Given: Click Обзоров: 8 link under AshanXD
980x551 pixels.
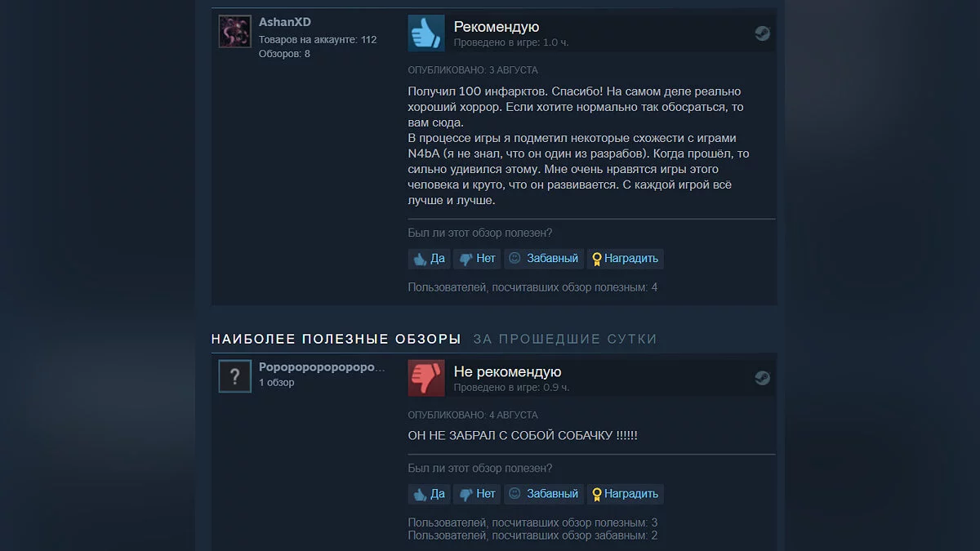Looking at the screenshot, I should pyautogui.click(x=284, y=54).
